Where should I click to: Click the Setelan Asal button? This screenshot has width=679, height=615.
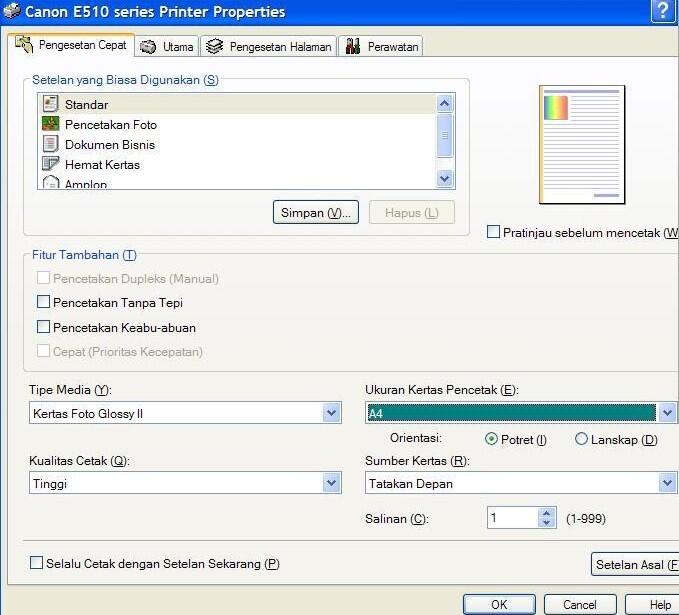[635, 564]
